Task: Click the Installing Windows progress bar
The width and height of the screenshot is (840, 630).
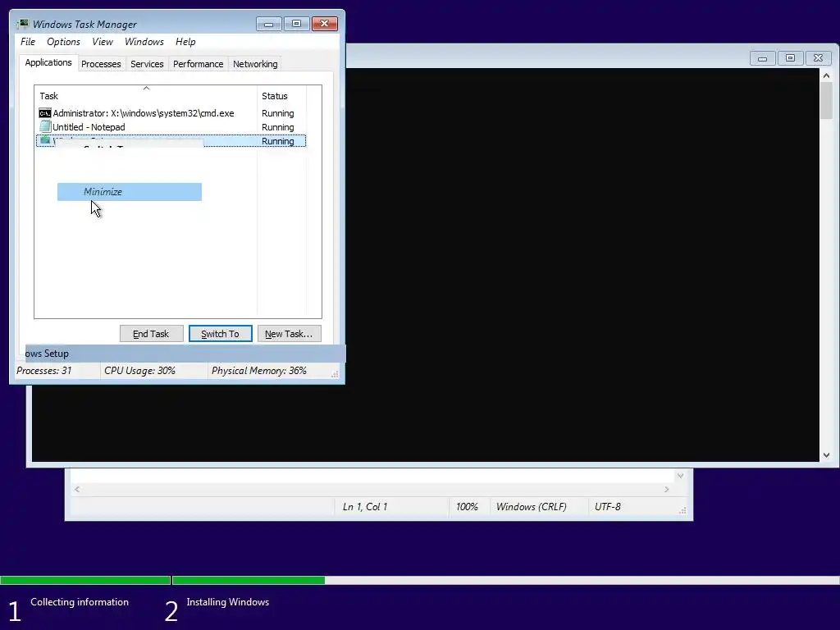Action: pyautogui.click(x=505, y=580)
